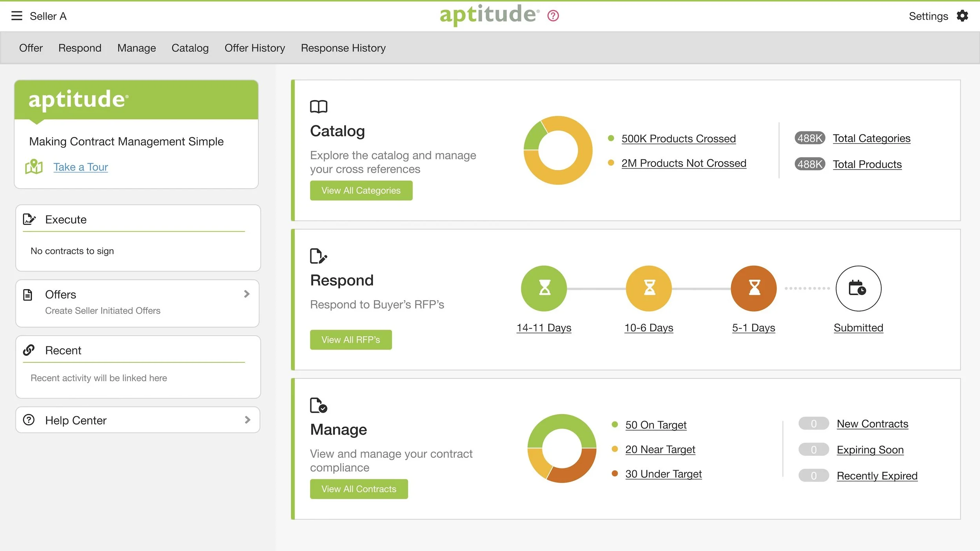
Task: Click the 0 badge beside Recently Expired
Action: click(814, 475)
